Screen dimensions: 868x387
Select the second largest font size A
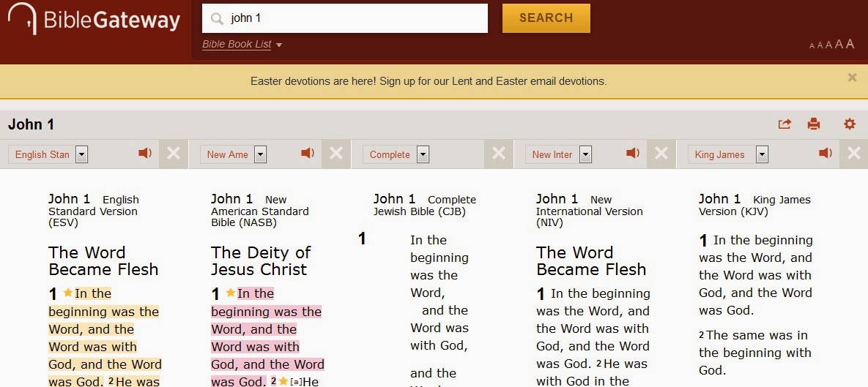click(x=839, y=44)
